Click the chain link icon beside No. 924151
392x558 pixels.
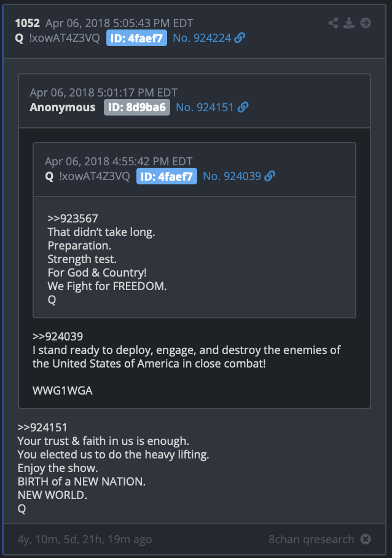[x=243, y=107]
